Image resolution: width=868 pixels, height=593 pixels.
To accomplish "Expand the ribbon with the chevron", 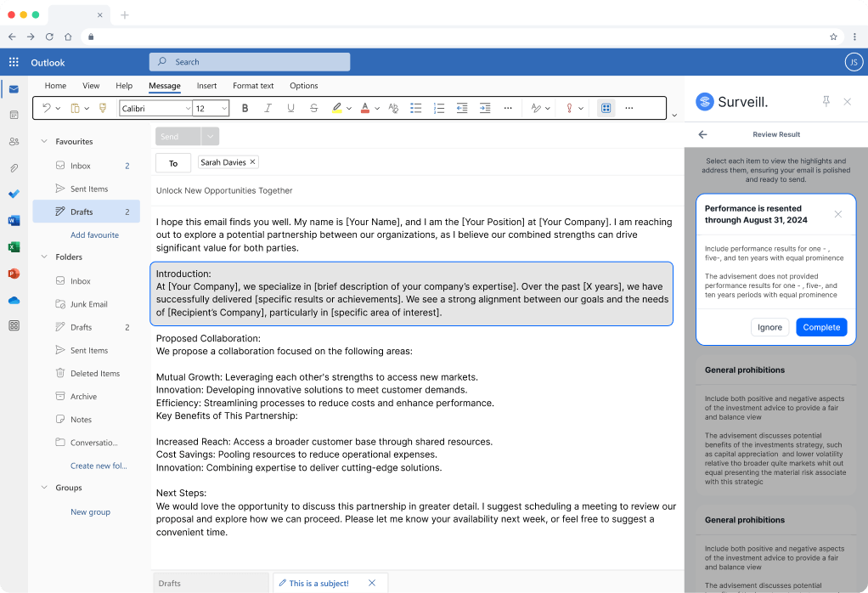I will (x=674, y=116).
